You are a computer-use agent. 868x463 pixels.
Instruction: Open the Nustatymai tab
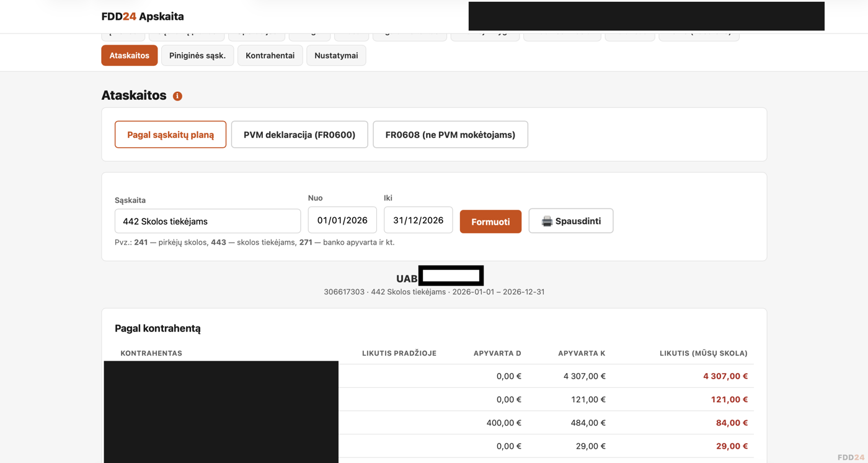(336, 55)
